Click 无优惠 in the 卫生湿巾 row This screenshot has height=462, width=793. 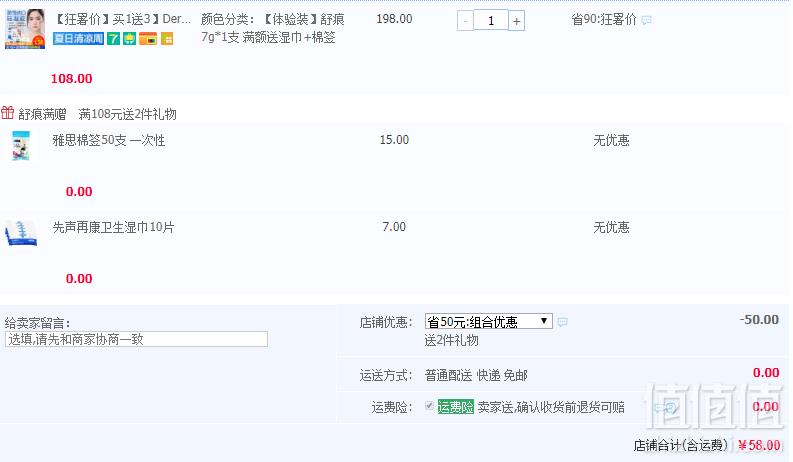coord(611,227)
